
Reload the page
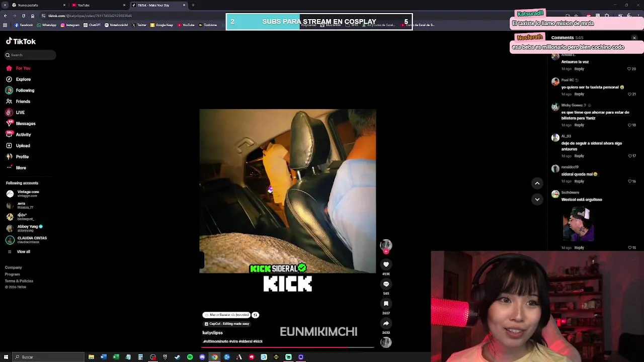click(23, 16)
